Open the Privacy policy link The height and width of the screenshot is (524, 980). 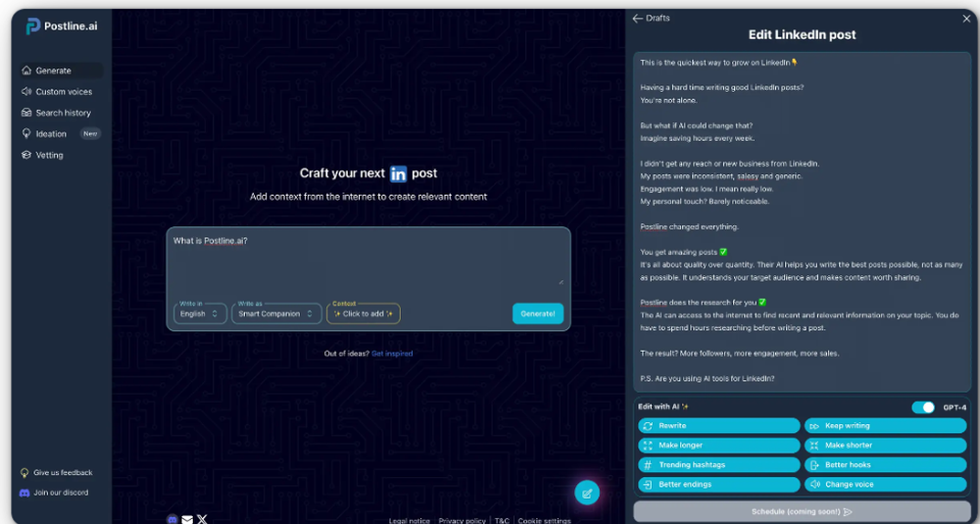tap(462, 521)
